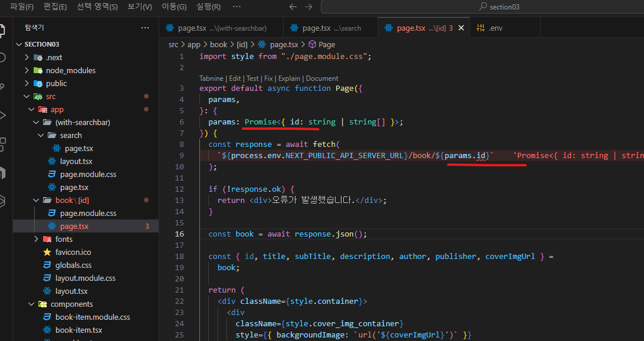Open the 이동(G) menu
The image size is (644, 341).
[174, 6]
